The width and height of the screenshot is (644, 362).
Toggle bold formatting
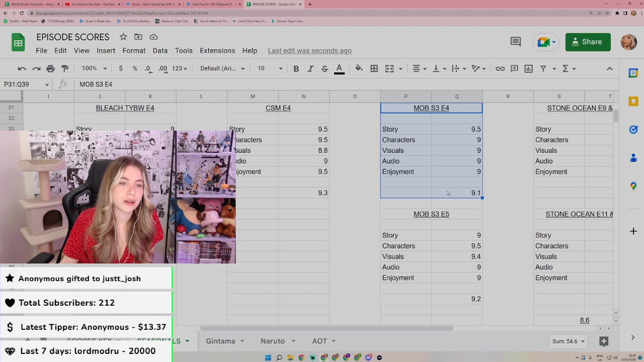point(296,68)
